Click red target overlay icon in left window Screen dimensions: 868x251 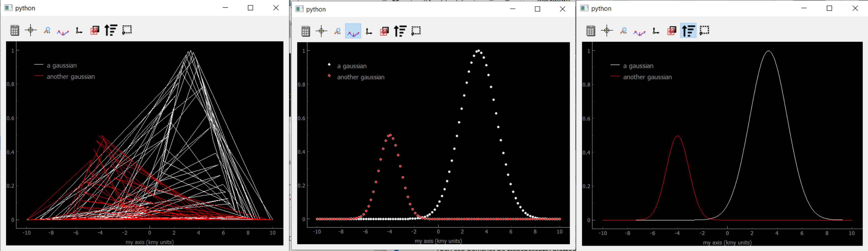95,31
